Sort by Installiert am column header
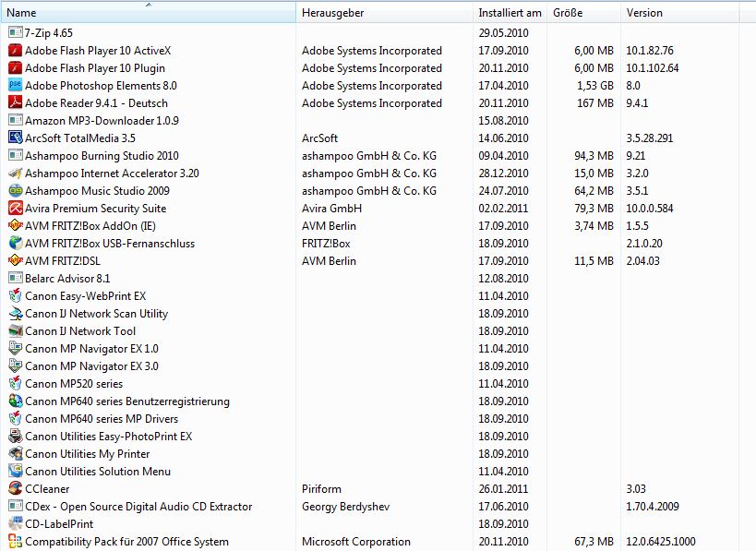This screenshot has width=756, height=551. [510, 13]
